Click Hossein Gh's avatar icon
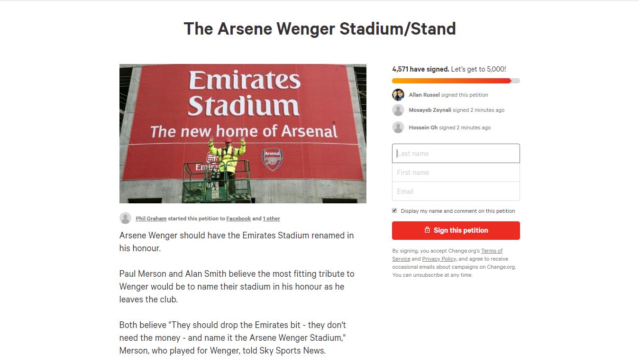639x364 pixels. tap(398, 127)
